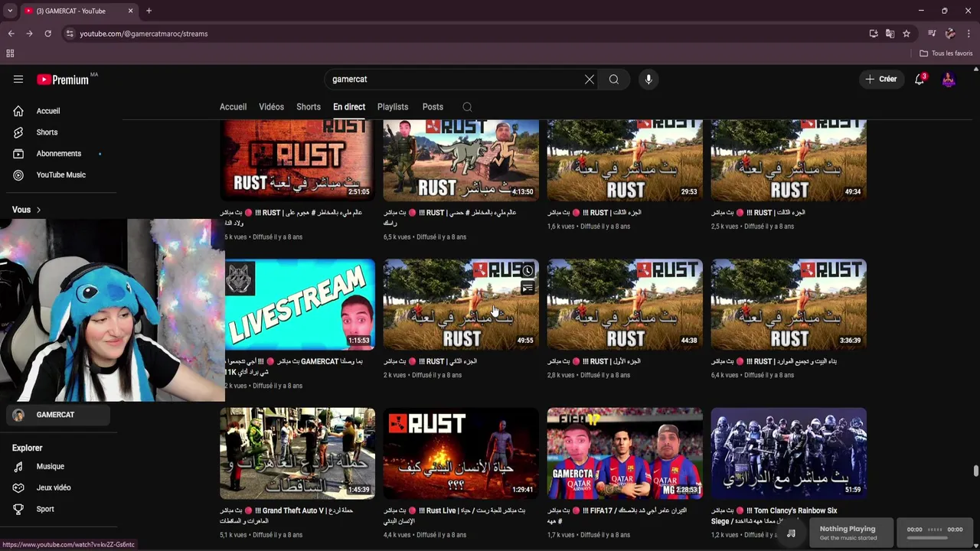Select the Vidéos channel tab
The image size is (980, 551).
[x=271, y=107]
